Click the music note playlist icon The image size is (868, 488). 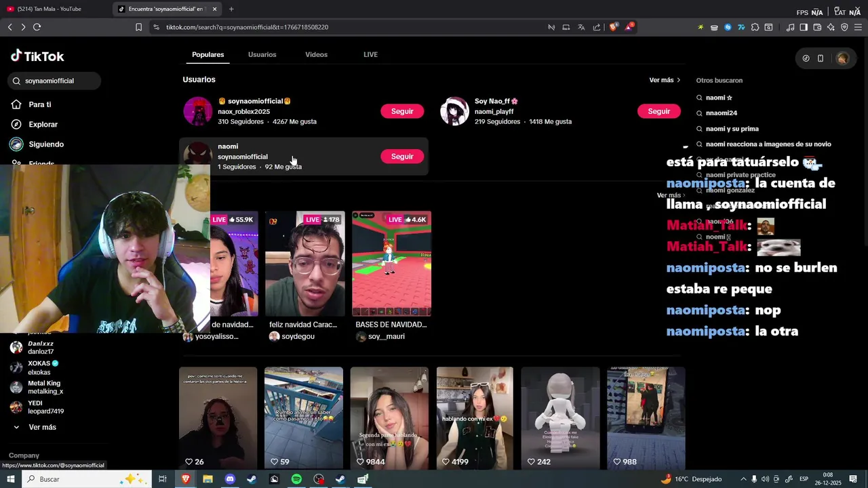(790, 27)
